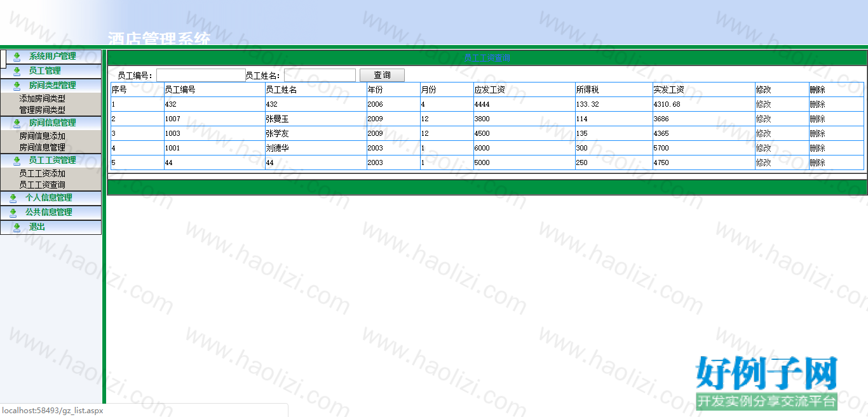Select the name cell 刘德华
The height and width of the screenshot is (417, 868).
point(278,148)
